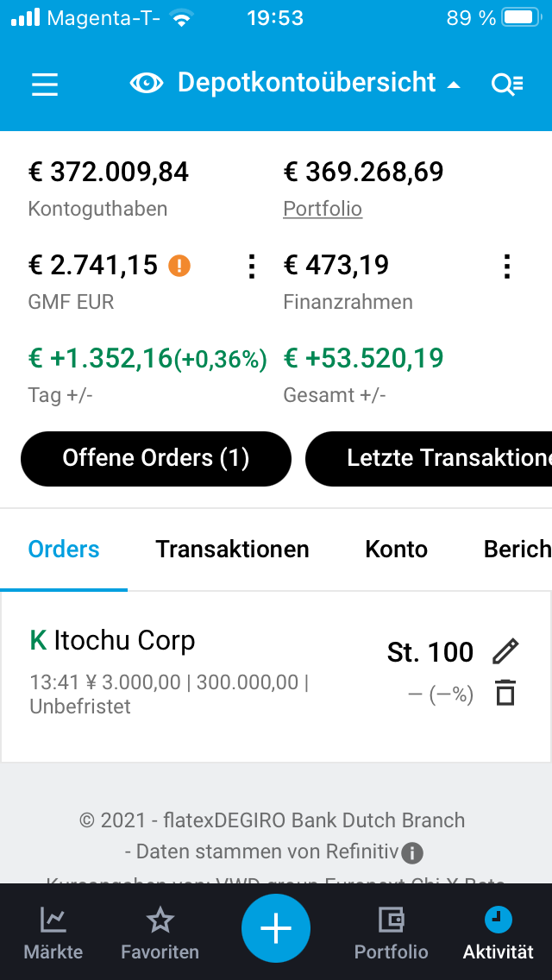
Task: Delete the Itochu Corp order with trash icon
Action: (x=505, y=693)
